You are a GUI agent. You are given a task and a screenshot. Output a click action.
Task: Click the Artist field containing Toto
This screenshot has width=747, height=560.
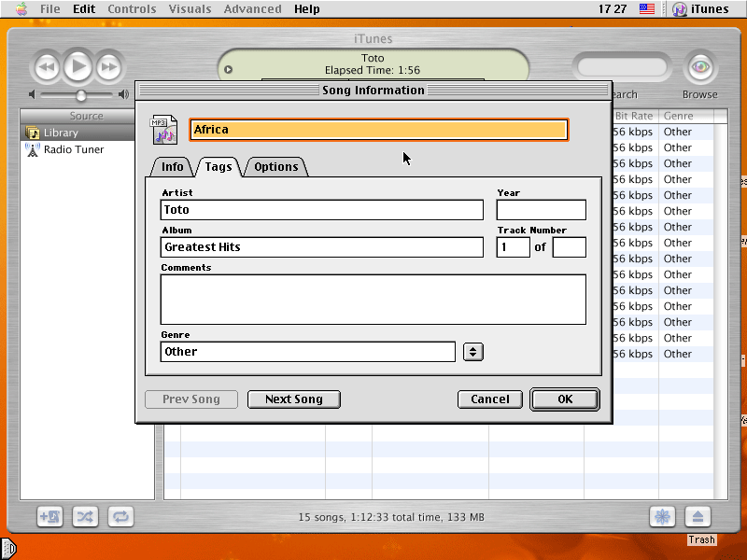click(x=322, y=210)
